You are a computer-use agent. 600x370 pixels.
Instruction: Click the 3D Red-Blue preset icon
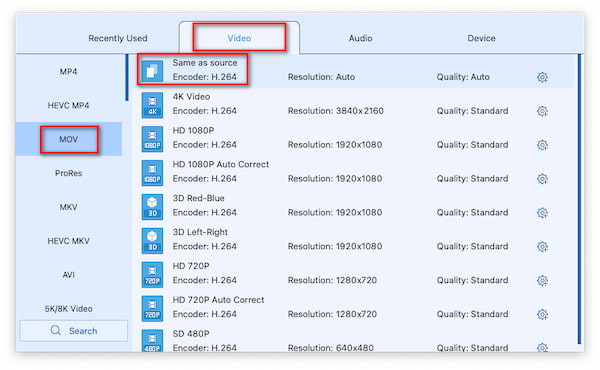pyautogui.click(x=152, y=207)
